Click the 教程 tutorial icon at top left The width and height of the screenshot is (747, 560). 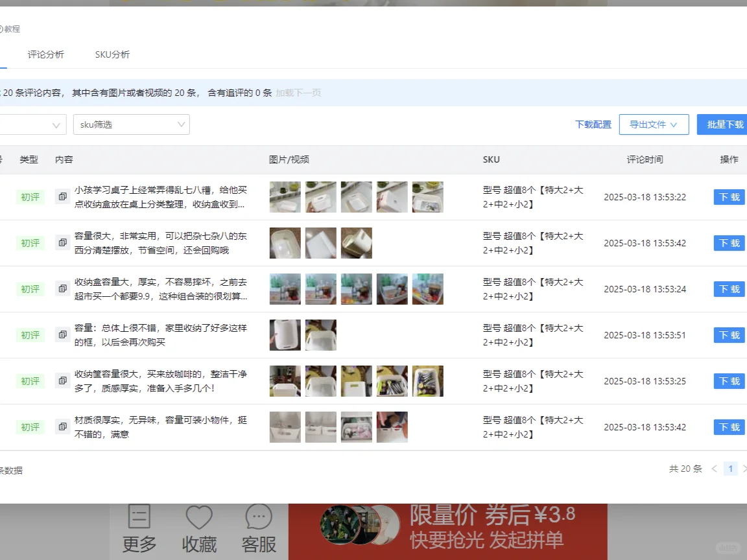coord(11,29)
